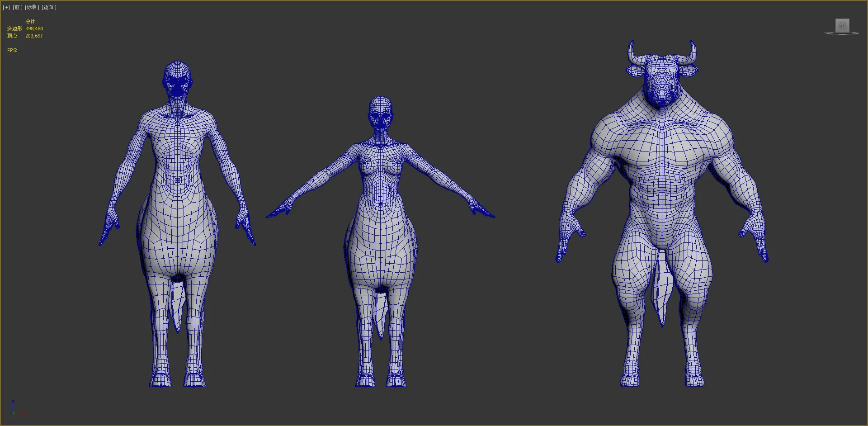Click the 顶点 vertex count value 203,697
868x426 pixels.
click(34, 36)
